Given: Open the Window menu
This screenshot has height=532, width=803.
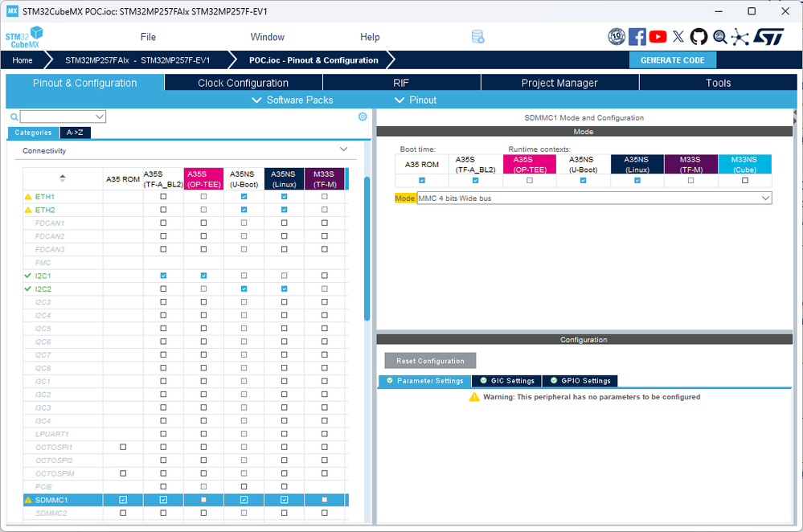Looking at the screenshot, I should tap(268, 37).
